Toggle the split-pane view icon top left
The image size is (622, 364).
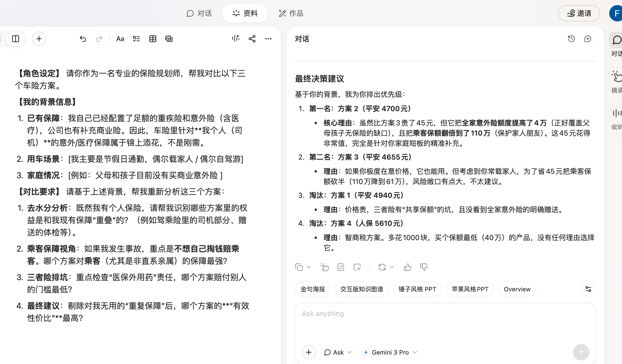tap(16, 39)
